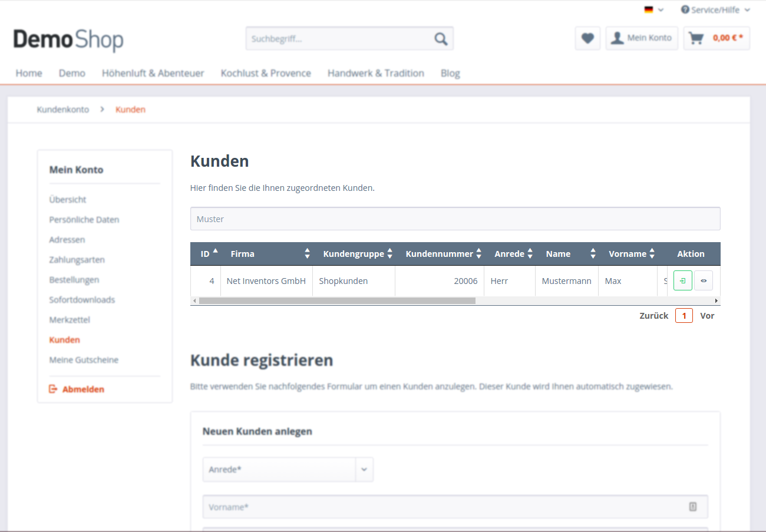The image size is (766, 532).
Task: Click the Kundenkonto breadcrumb
Action: pos(63,110)
